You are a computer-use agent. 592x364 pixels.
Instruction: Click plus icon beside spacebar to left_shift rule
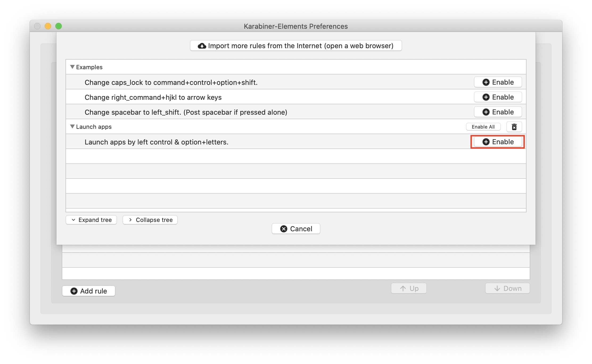click(x=486, y=112)
